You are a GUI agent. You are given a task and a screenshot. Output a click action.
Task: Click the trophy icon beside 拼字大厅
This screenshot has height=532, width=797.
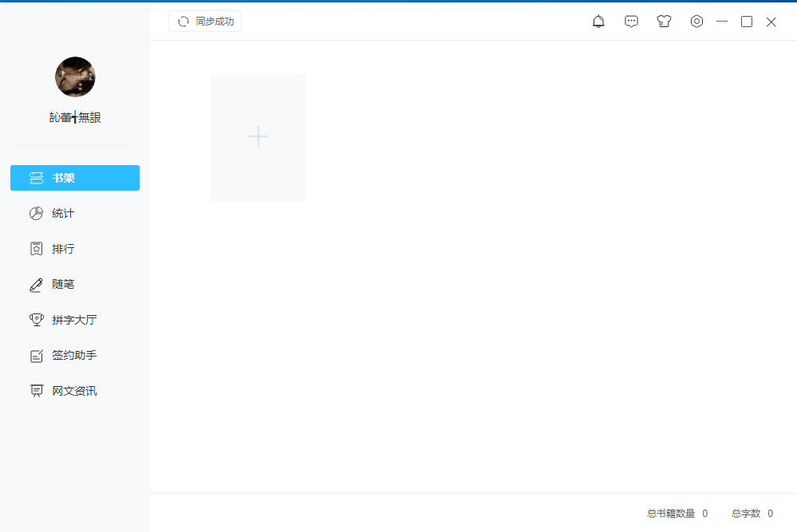coord(36,320)
